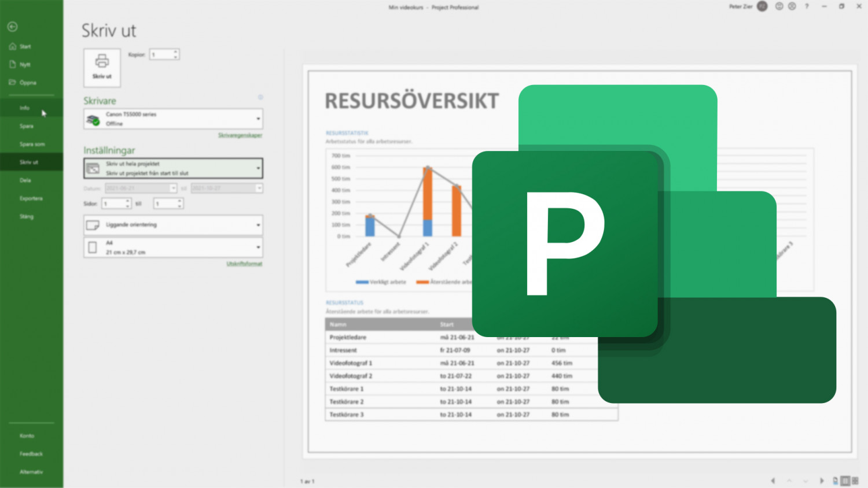This screenshot has width=868, height=488.
Task: Click the Utskriftsformat link
Action: pyautogui.click(x=245, y=263)
